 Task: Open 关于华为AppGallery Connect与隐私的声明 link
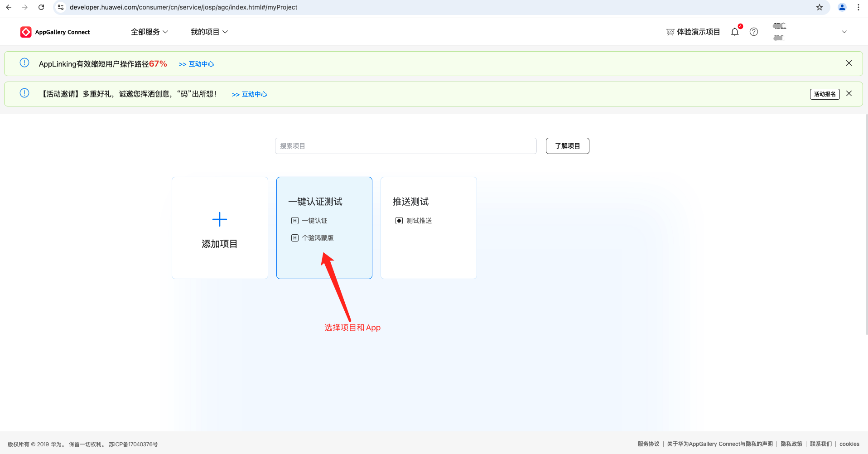pyautogui.click(x=720, y=444)
